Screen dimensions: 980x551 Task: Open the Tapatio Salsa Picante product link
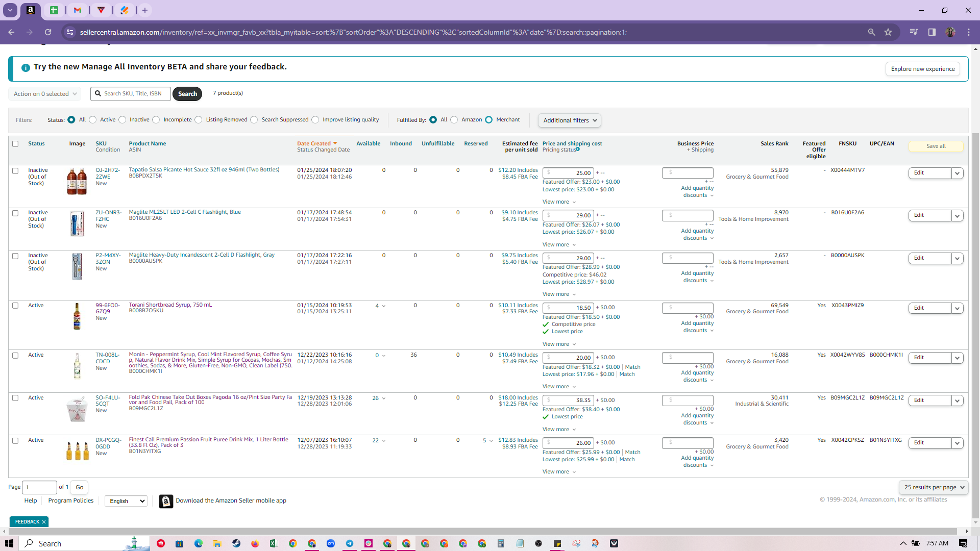click(x=204, y=170)
